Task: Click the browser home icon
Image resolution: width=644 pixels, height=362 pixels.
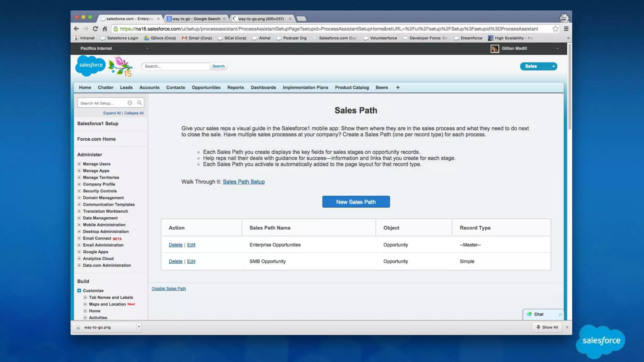Action: click(x=105, y=29)
